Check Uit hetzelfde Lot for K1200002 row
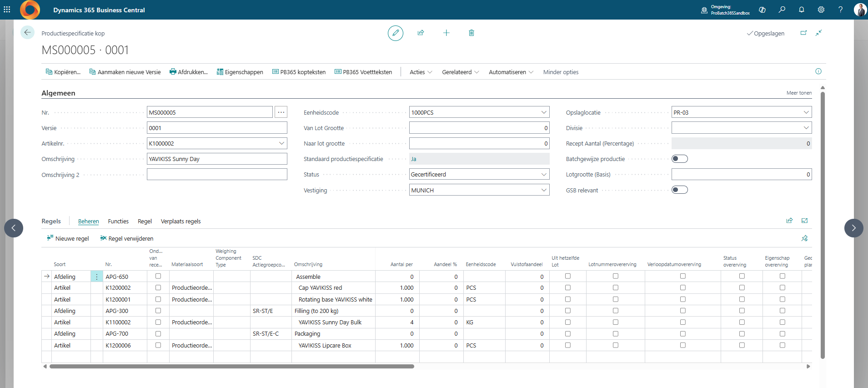This screenshot has width=868, height=388. (568, 287)
